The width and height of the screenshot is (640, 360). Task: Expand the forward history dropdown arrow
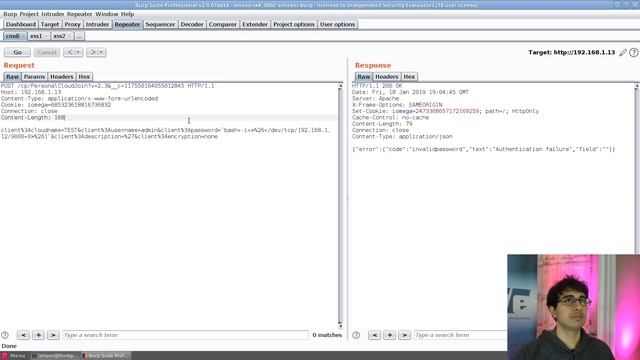coord(101,52)
